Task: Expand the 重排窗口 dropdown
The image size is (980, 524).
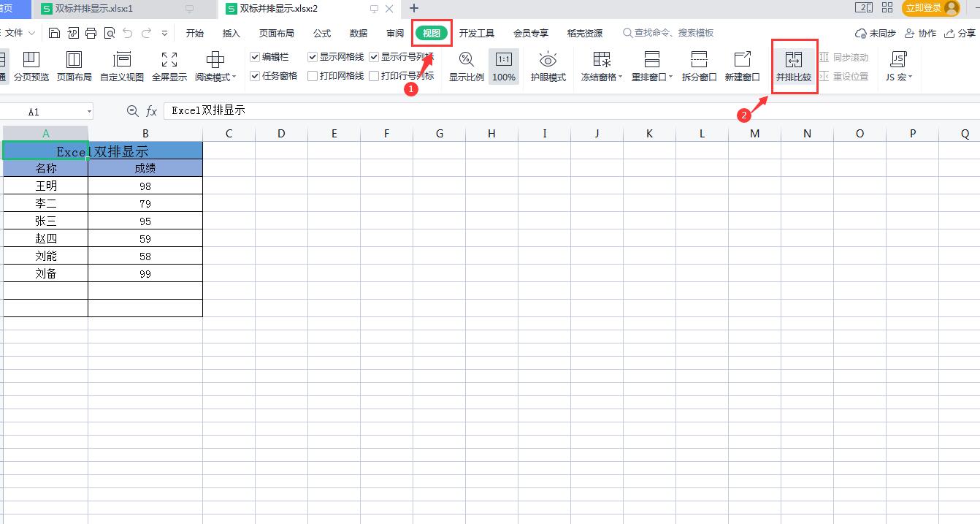Action: click(x=651, y=65)
